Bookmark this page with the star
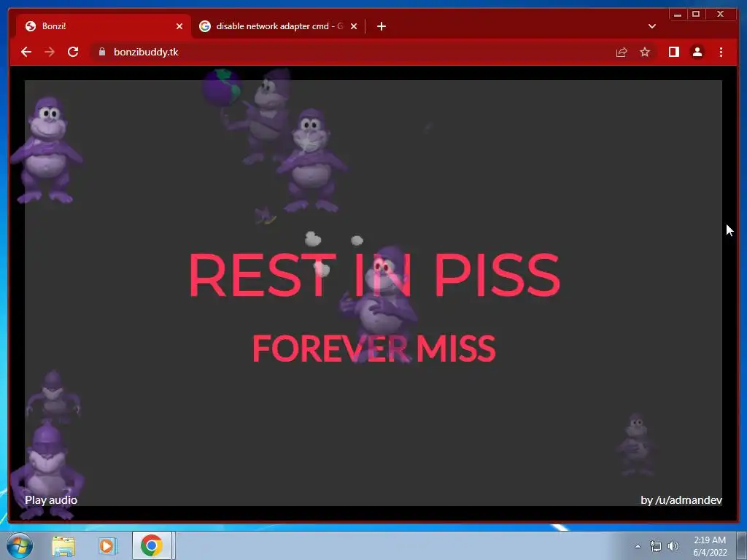The width and height of the screenshot is (747, 560). coord(645,52)
